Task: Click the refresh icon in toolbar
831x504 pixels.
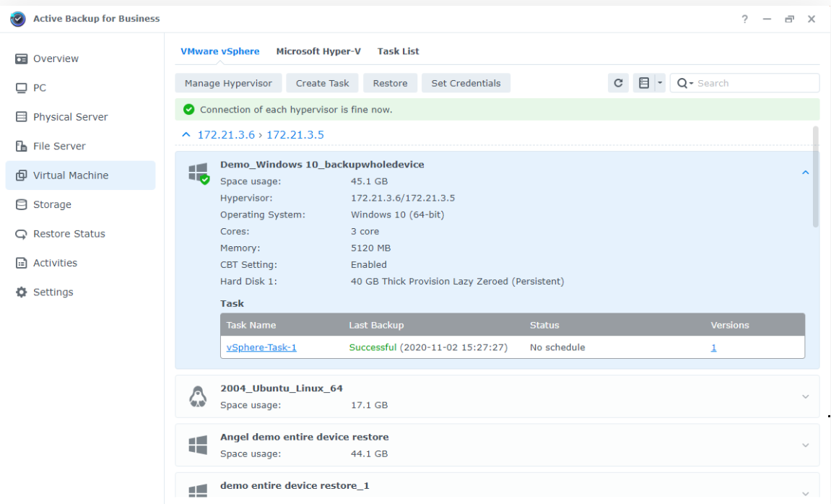Action: (618, 83)
